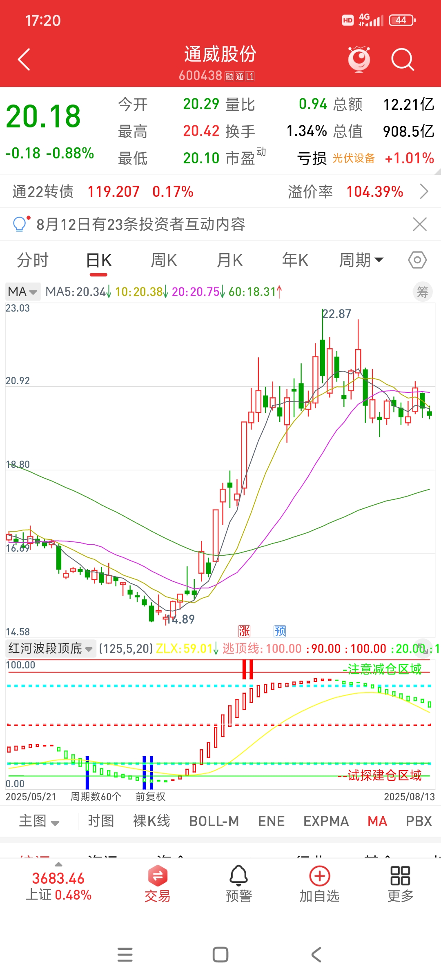Tap the 融 margin trading badge
441x980 pixels.
(229, 76)
